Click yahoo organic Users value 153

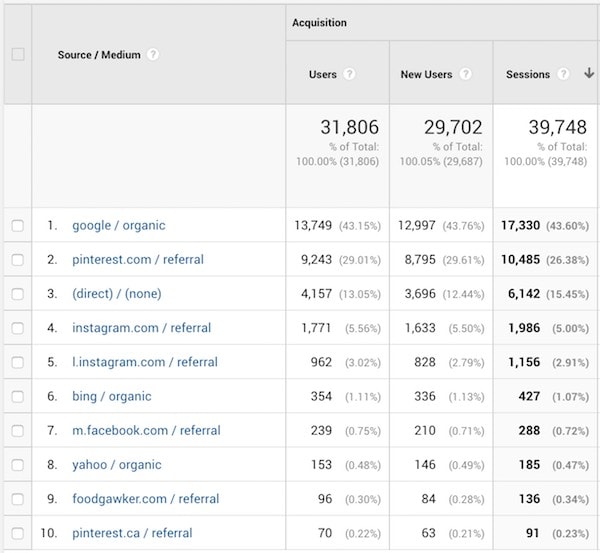tap(321, 465)
